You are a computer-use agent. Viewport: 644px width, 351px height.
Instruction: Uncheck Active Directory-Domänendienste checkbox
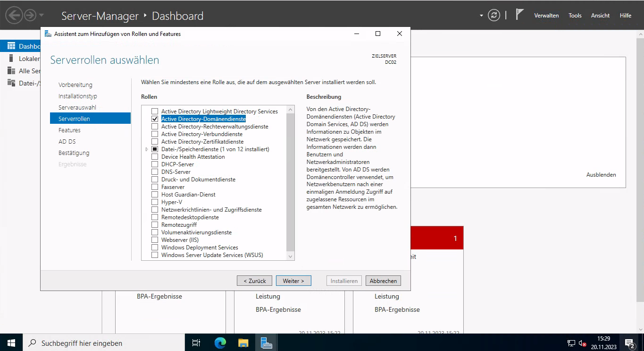click(155, 119)
